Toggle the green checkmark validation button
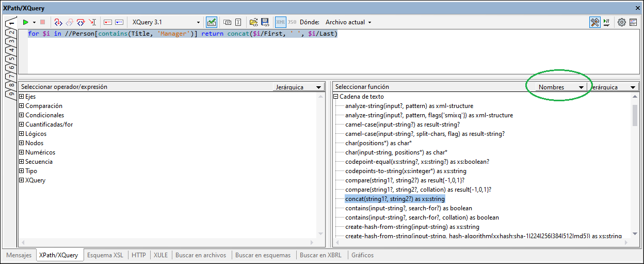 [x=211, y=22]
